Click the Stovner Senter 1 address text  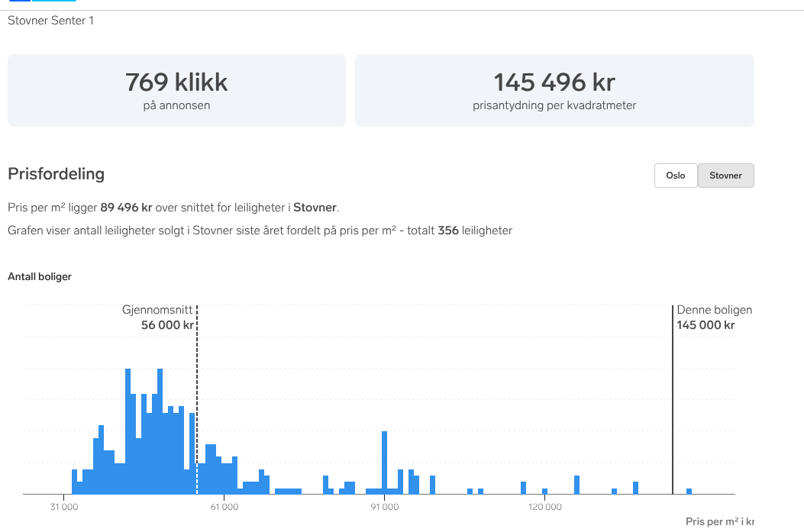click(50, 21)
